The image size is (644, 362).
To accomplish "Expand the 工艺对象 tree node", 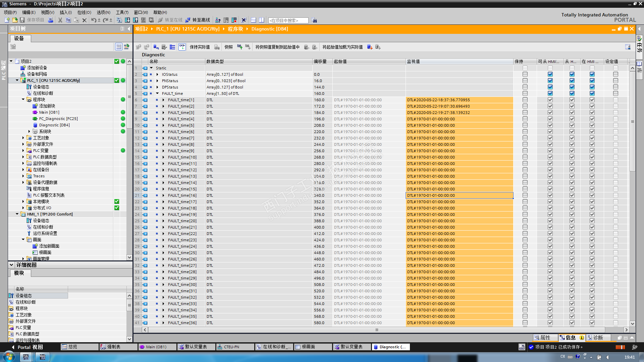I will click(x=23, y=138).
